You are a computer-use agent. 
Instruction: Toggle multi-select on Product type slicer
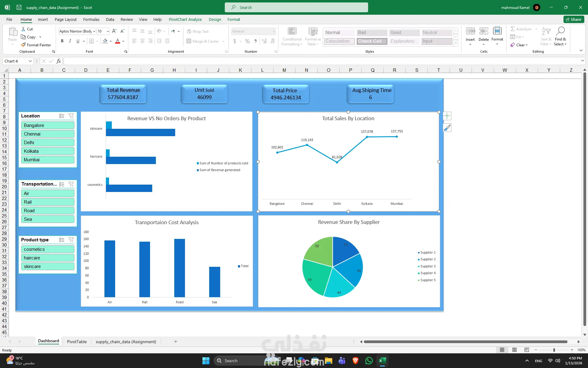[x=62, y=240]
